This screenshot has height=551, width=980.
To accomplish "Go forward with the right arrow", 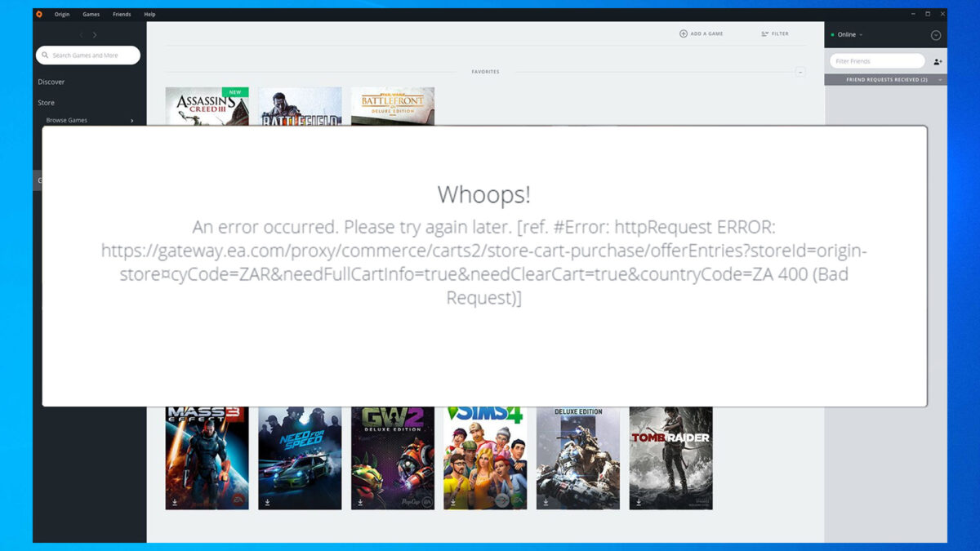I will (x=95, y=35).
